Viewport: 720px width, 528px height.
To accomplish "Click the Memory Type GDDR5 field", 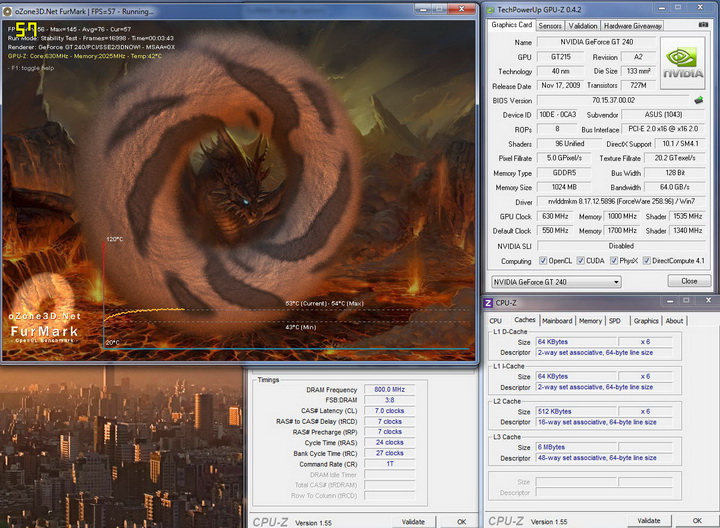I will (x=564, y=173).
